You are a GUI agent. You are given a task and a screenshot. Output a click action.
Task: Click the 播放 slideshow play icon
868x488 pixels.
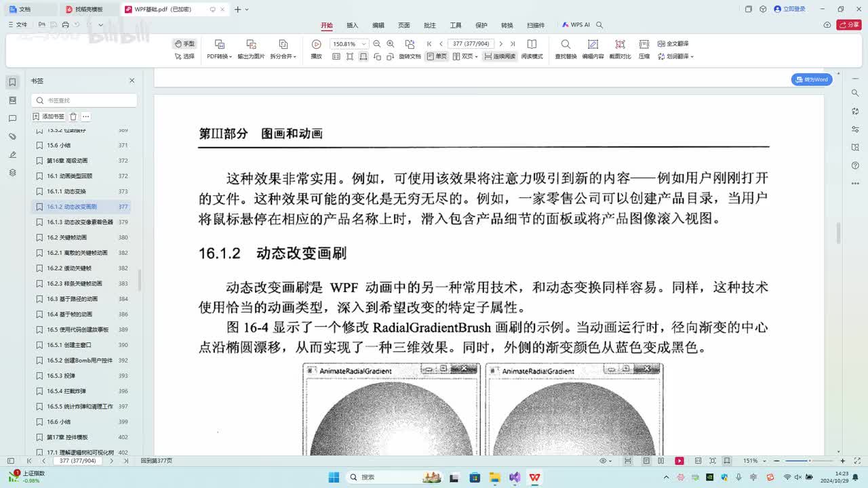coord(316,44)
